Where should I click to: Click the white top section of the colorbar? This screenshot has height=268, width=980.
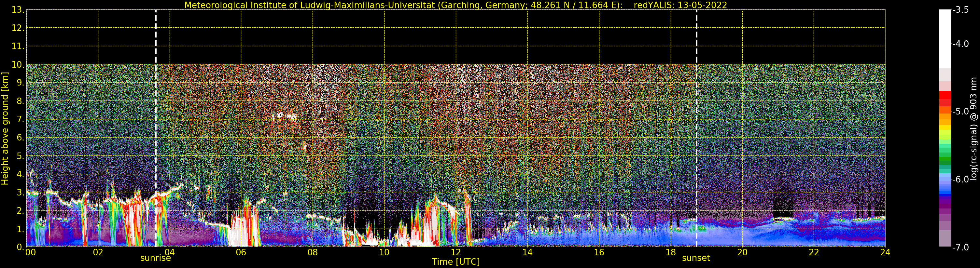pos(945,39)
